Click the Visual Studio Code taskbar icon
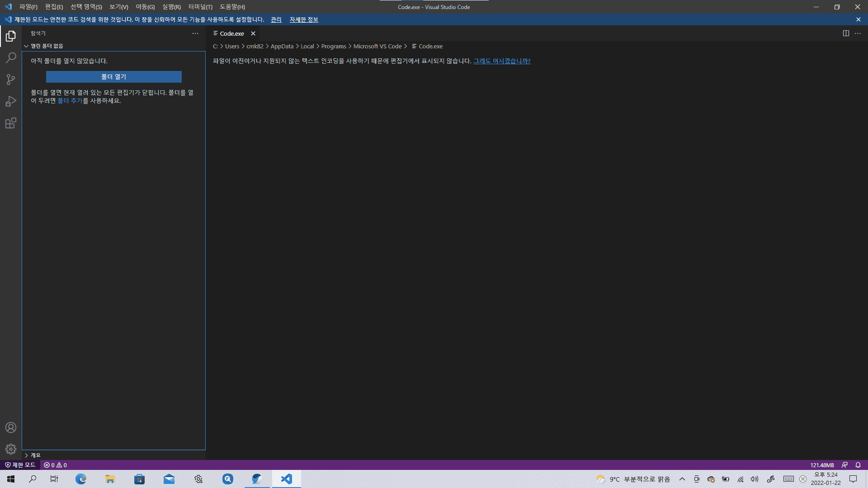Image resolution: width=868 pixels, height=488 pixels. click(287, 479)
